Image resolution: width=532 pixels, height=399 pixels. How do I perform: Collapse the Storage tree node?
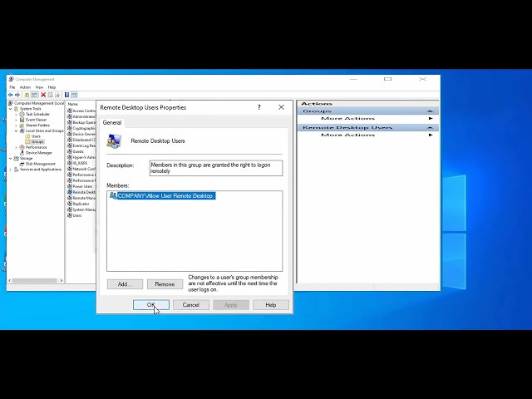point(11,159)
